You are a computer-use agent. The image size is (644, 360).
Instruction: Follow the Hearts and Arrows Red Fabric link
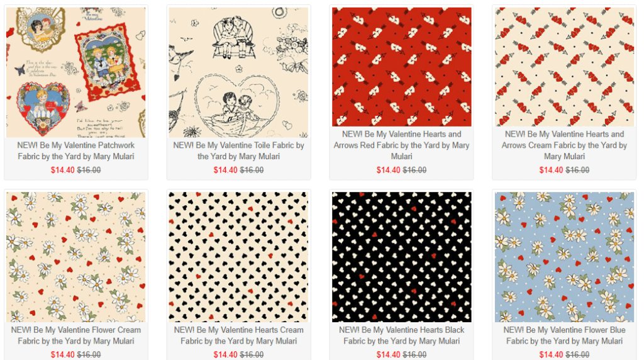[402, 145]
